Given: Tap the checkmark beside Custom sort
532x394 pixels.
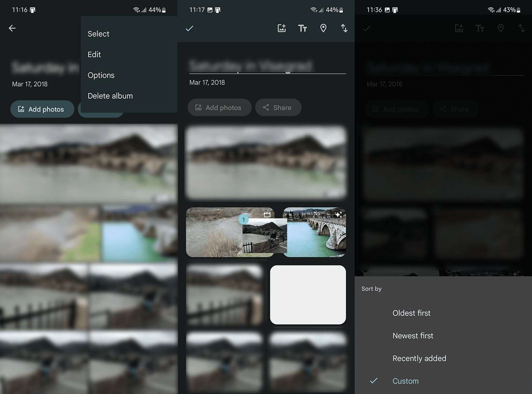Looking at the screenshot, I should tap(374, 381).
